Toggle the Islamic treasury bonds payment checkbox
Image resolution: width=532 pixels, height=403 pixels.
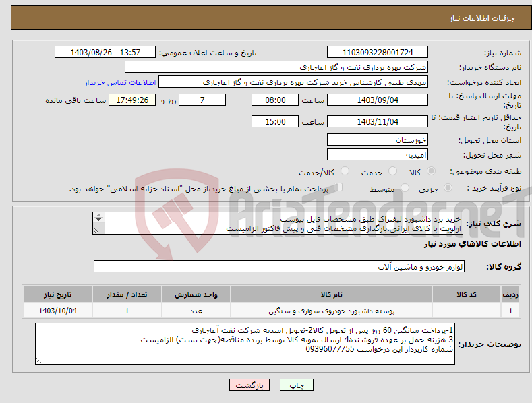(x=338, y=187)
